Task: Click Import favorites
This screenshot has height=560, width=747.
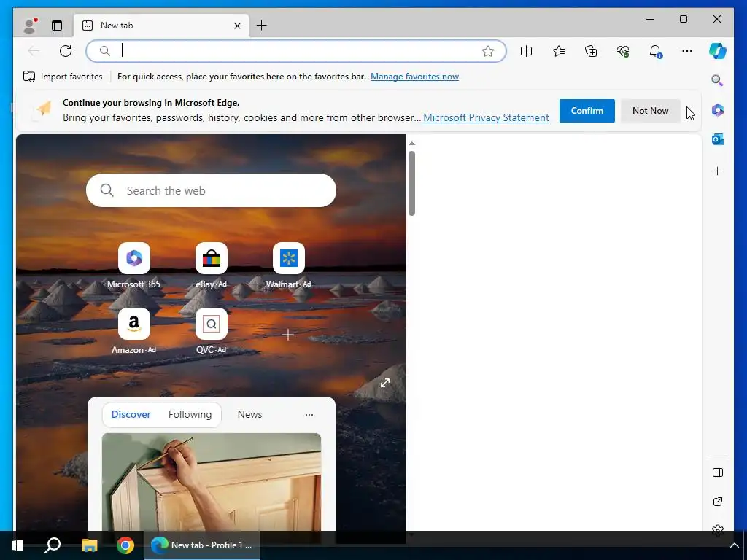Action: [x=63, y=77]
